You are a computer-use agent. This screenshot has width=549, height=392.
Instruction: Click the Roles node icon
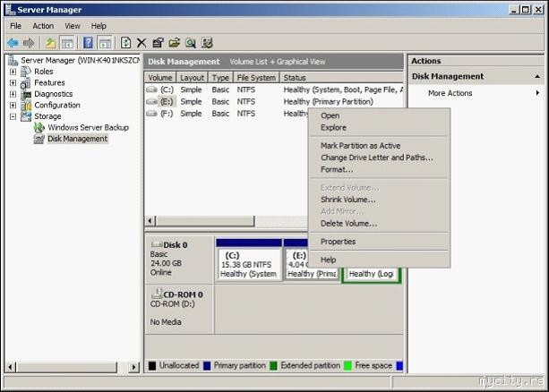(26, 72)
